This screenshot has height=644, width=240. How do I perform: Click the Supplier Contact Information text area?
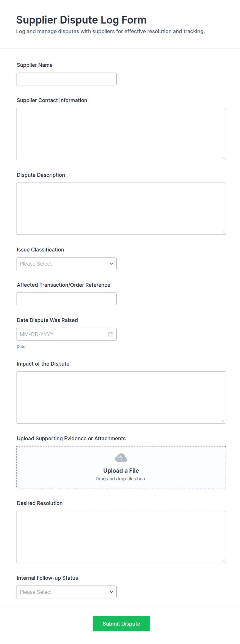(121, 133)
